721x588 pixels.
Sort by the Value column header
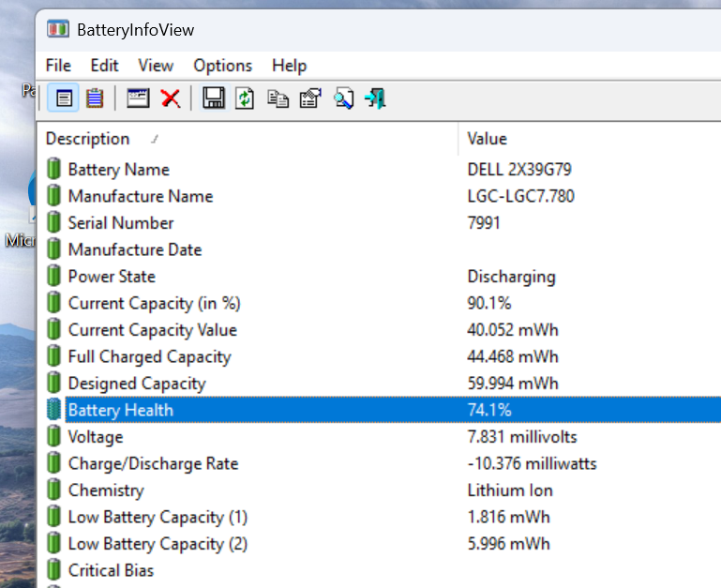point(590,139)
